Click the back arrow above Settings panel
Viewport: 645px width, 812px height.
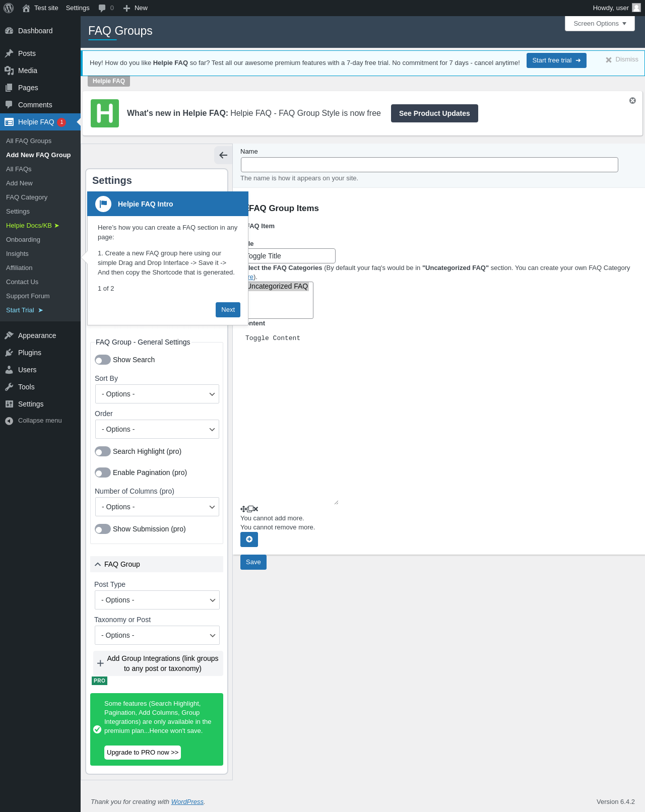[x=223, y=155]
